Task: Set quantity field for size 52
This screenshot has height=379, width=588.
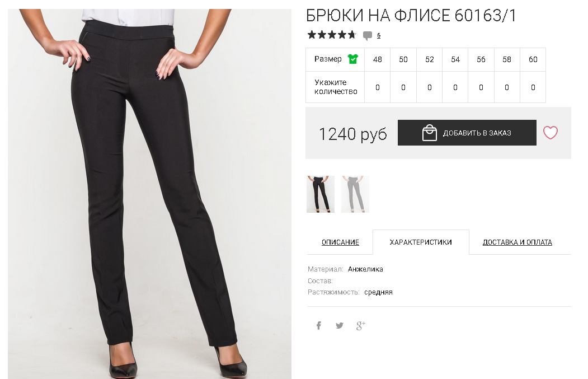Action: pos(429,87)
